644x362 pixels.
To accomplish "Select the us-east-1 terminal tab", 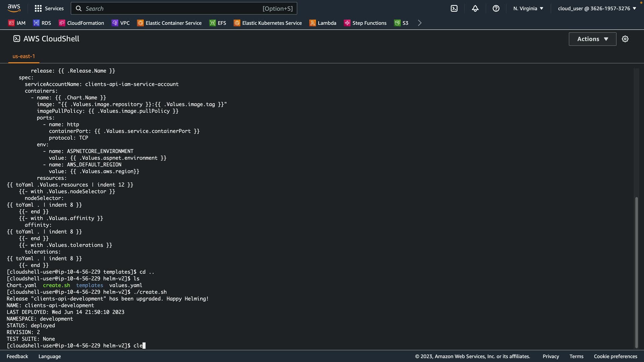I will point(23,56).
